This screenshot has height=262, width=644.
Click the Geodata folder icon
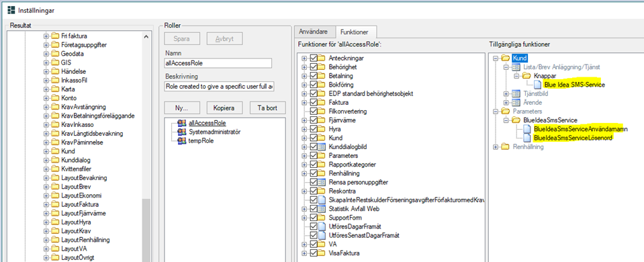pyautogui.click(x=55, y=54)
